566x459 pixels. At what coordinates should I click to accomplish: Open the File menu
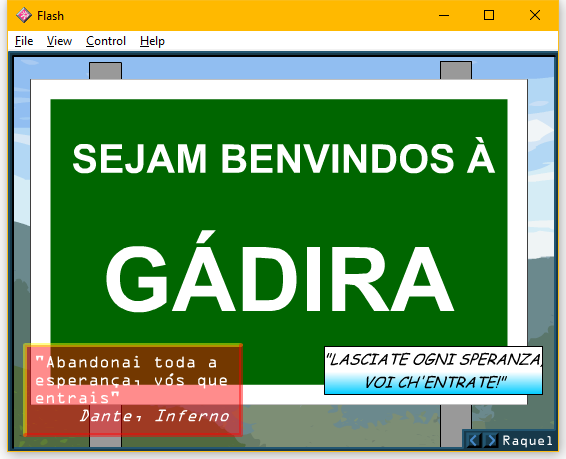24,41
